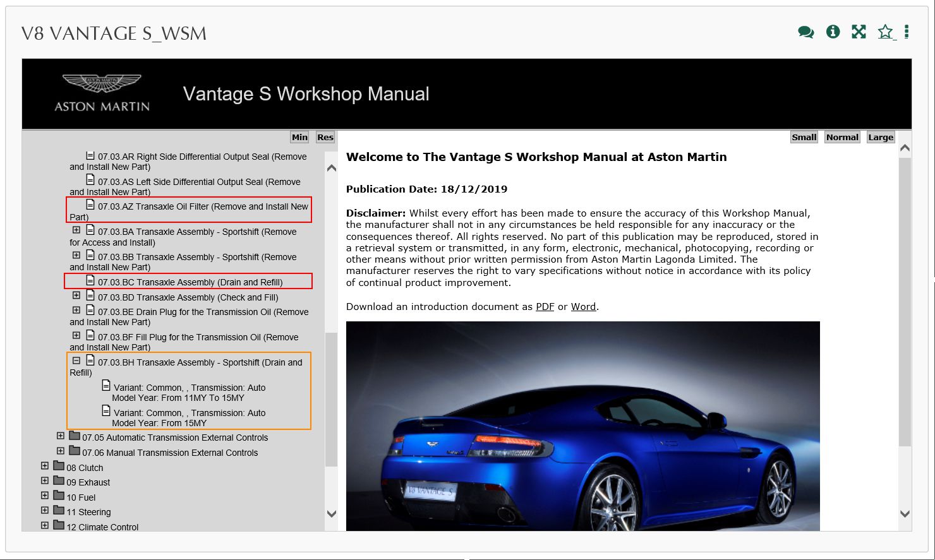Expand 07.06 Manual Transmission External Controls folder

[61, 451]
